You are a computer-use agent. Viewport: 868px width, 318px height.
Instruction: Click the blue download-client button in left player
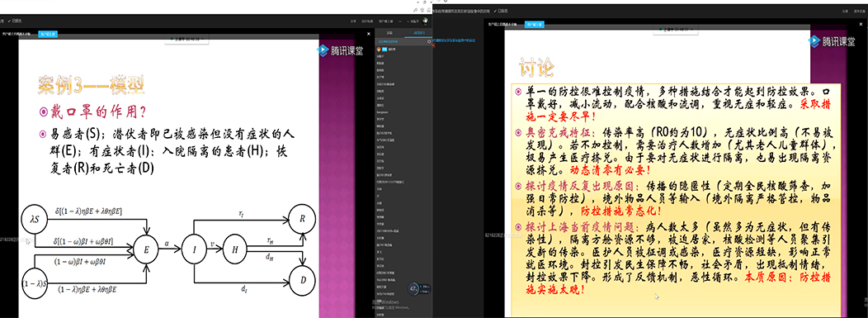click(x=48, y=34)
